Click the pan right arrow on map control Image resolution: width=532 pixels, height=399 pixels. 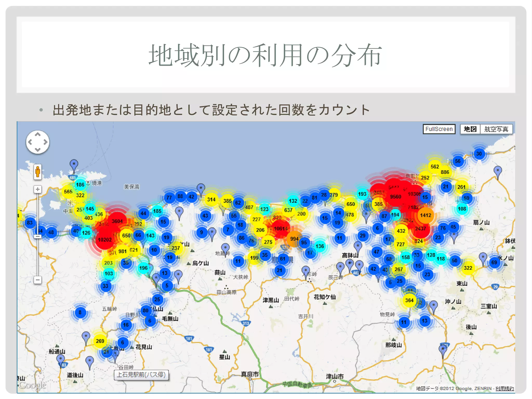coord(45,142)
